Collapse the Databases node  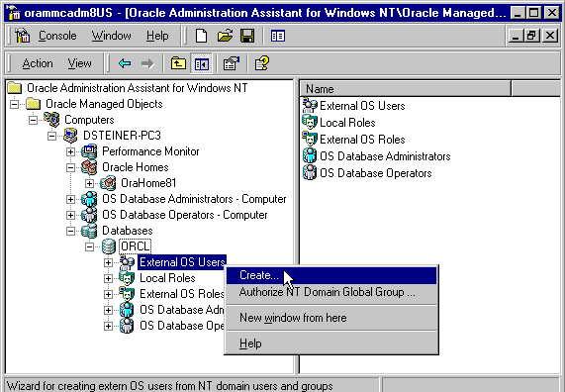coord(70,232)
